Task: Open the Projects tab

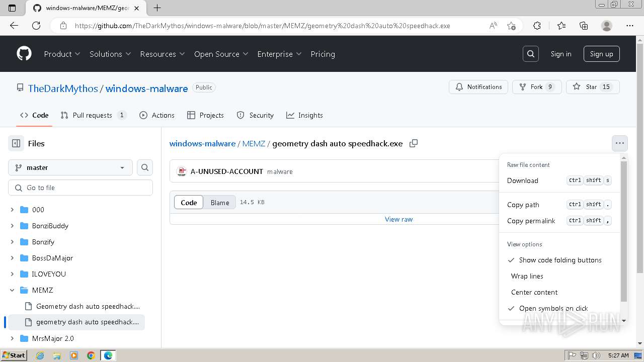Action: click(205, 115)
